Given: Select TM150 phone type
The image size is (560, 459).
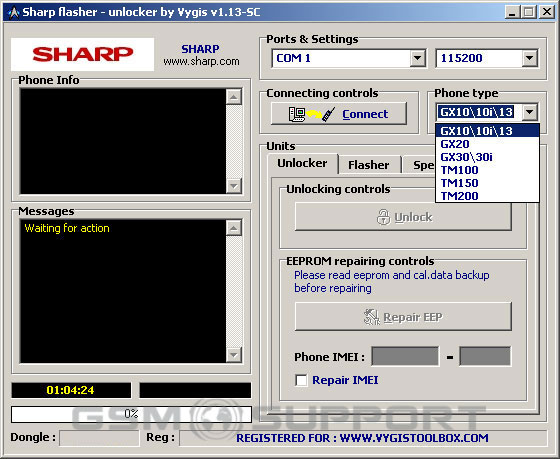Looking at the screenshot, I should 488,183.
